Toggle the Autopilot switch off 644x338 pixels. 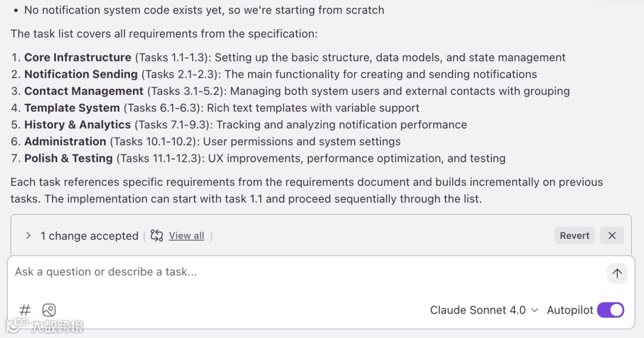(610, 310)
